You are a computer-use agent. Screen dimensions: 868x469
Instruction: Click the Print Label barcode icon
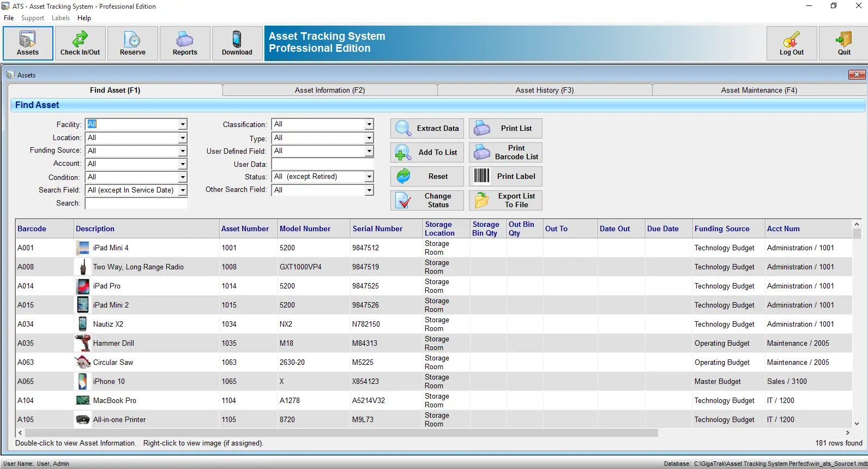pyautogui.click(x=481, y=176)
